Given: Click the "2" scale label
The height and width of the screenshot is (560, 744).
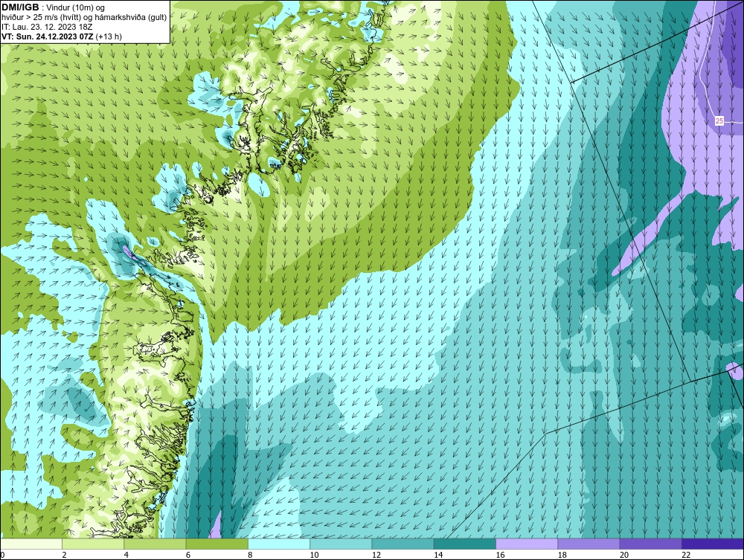Looking at the screenshot, I should click(64, 555).
